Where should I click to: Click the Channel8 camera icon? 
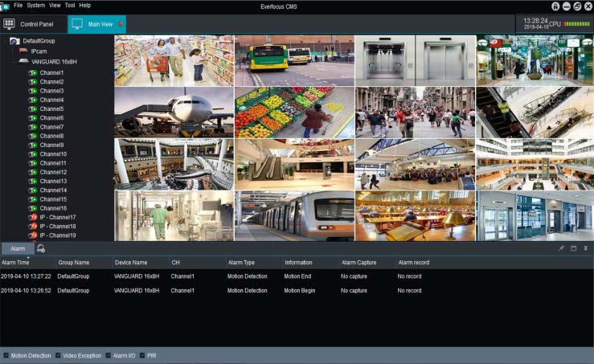(33, 136)
